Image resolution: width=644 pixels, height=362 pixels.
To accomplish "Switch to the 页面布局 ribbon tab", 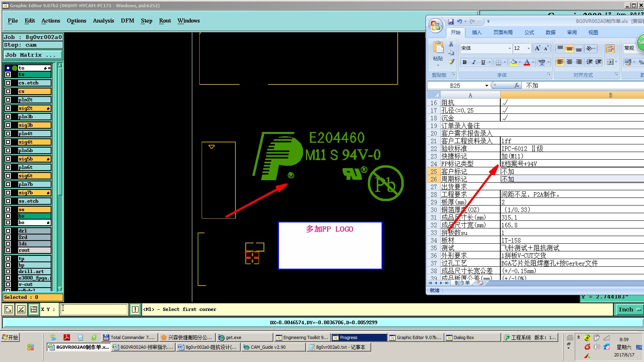I will point(503,33).
